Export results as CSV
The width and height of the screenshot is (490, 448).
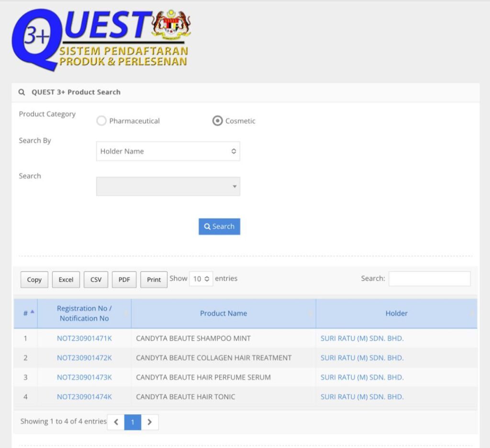[x=96, y=280]
